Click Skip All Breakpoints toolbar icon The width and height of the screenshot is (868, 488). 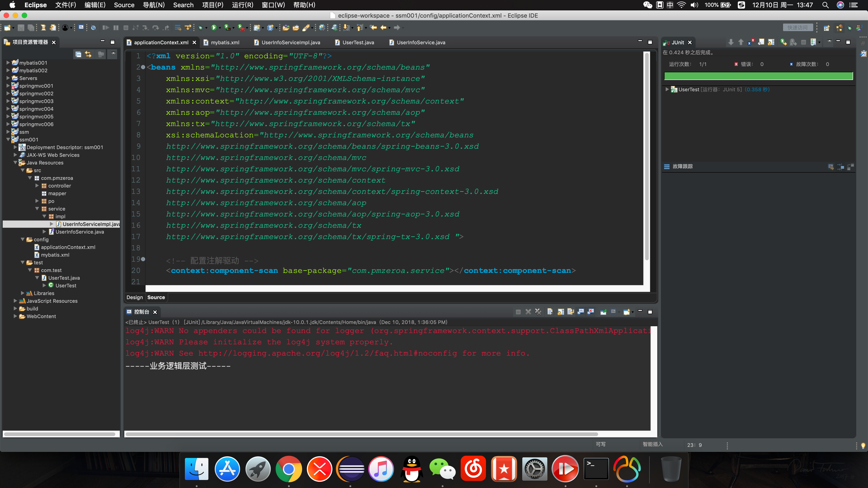[x=93, y=28]
